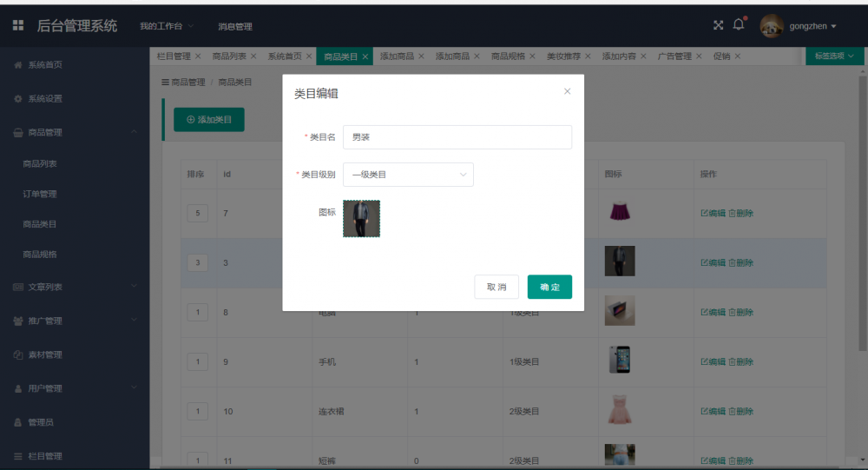Close the active 商品类目 tab

(x=365, y=56)
